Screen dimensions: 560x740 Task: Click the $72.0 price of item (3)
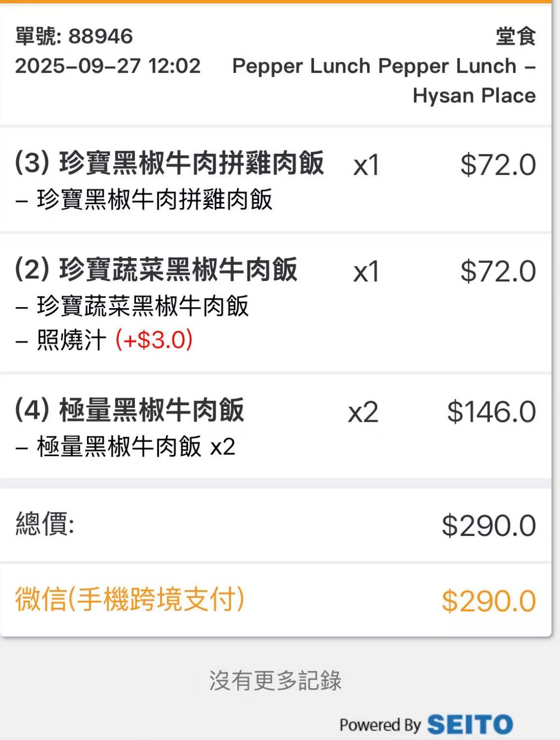(x=498, y=165)
